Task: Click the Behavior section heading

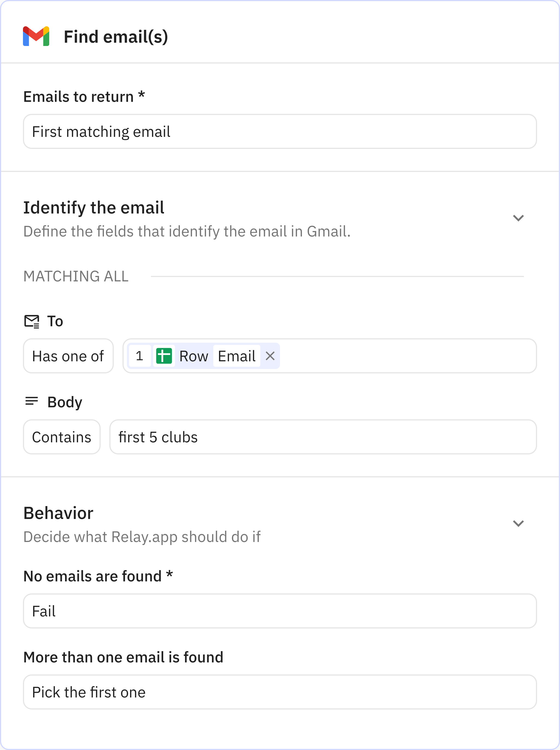Action: point(58,513)
